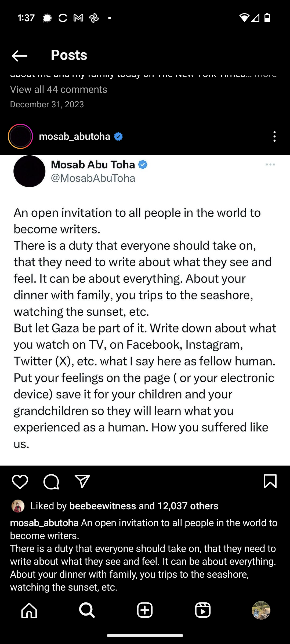Open beebeewitness profile from likes

click(x=103, y=506)
